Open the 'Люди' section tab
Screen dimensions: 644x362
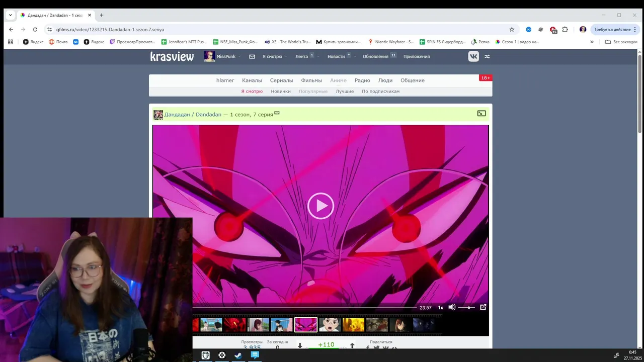click(x=385, y=80)
